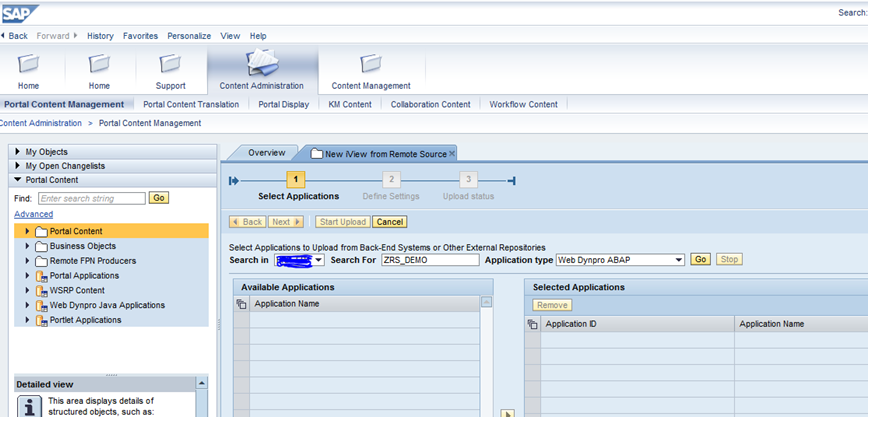
Task: Open the Help menu
Action: [258, 36]
